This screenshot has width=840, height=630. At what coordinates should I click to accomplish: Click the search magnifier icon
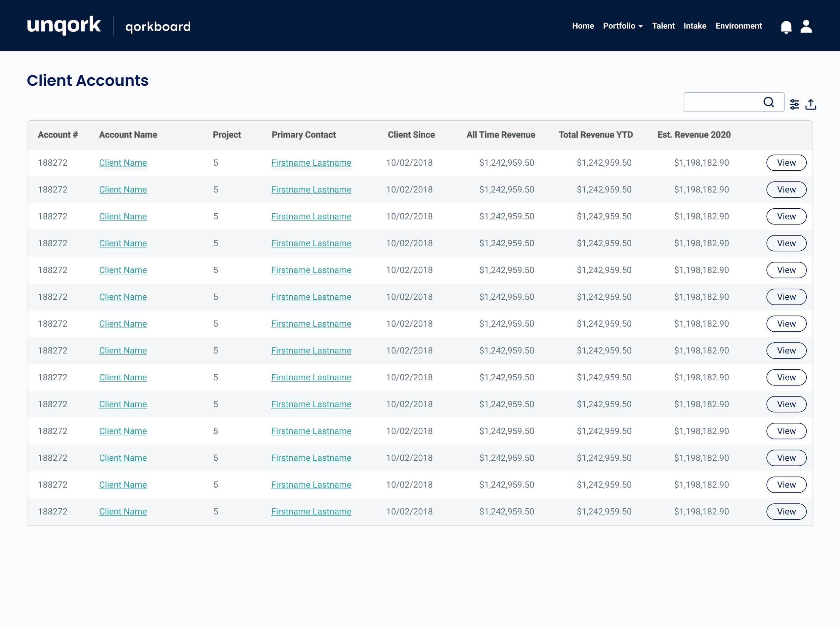tap(769, 102)
